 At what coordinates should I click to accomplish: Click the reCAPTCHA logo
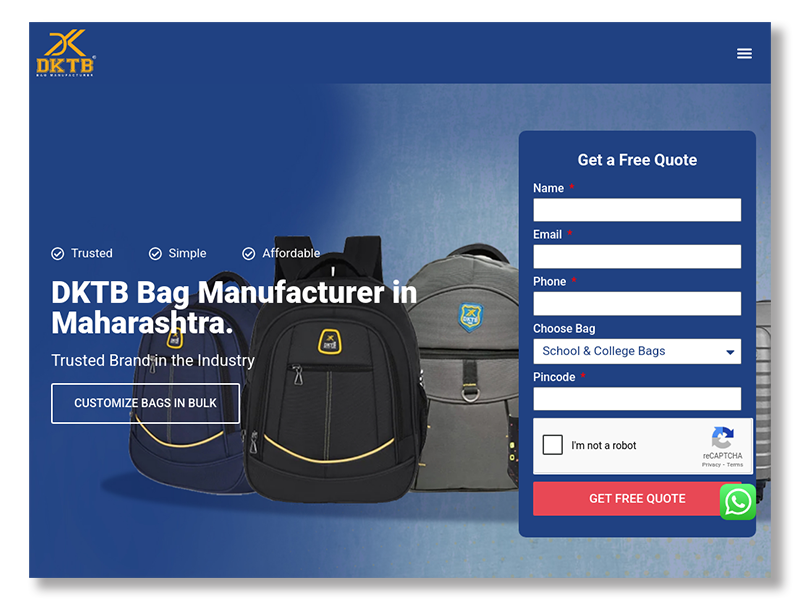pyautogui.click(x=722, y=438)
